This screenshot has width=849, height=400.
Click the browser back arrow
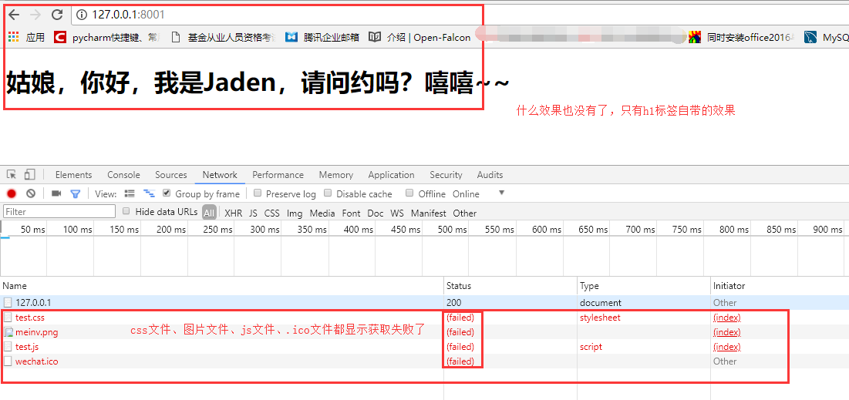coord(14,15)
